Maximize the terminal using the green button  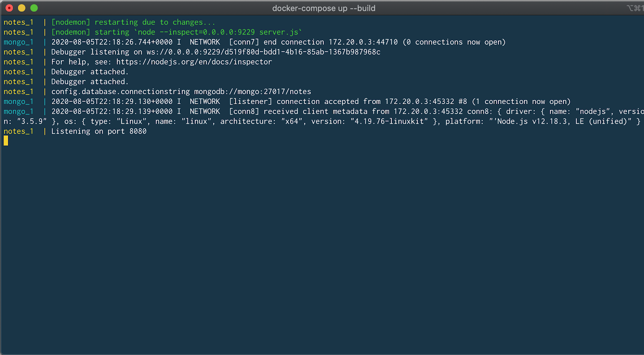tap(34, 8)
